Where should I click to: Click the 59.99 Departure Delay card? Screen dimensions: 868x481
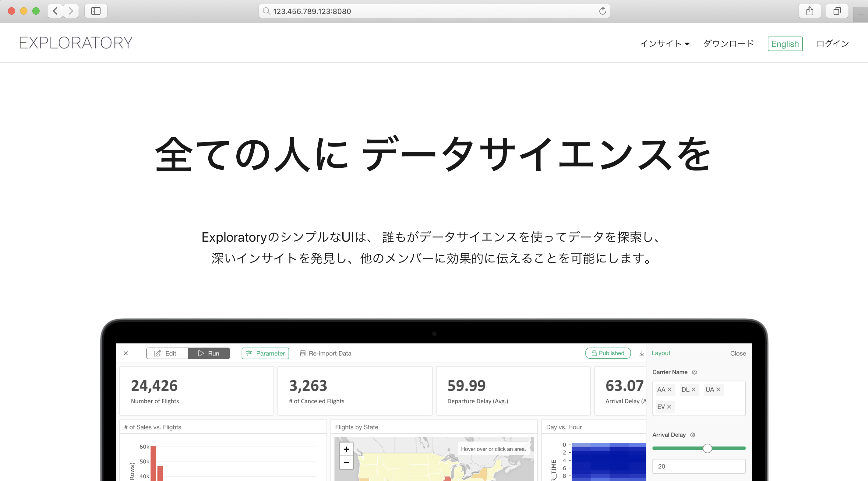click(513, 391)
